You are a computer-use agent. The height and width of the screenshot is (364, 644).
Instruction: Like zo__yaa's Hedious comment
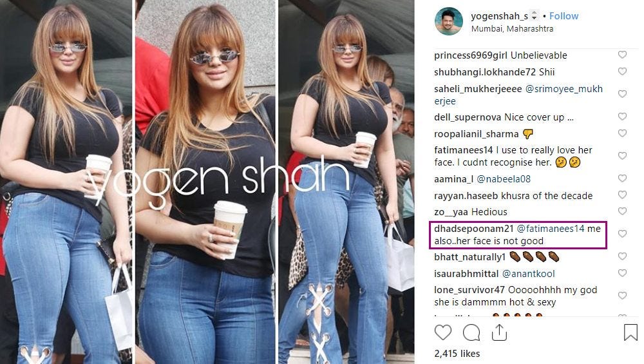[622, 211]
